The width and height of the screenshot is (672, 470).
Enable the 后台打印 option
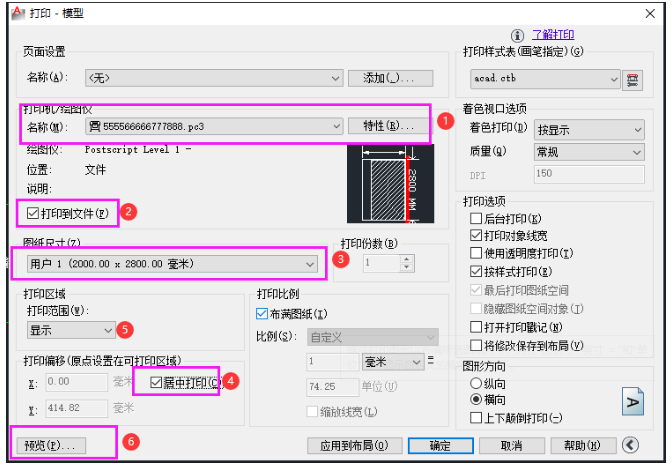click(476, 218)
